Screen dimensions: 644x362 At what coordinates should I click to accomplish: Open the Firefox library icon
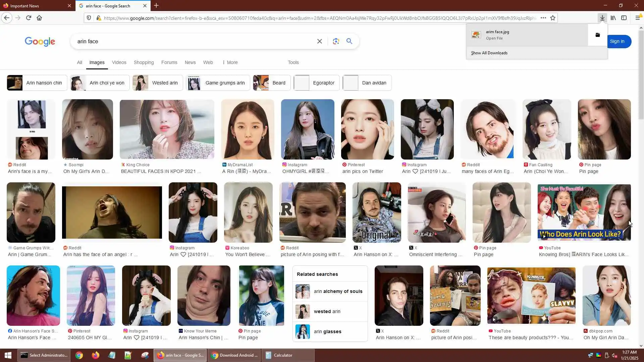point(613,18)
